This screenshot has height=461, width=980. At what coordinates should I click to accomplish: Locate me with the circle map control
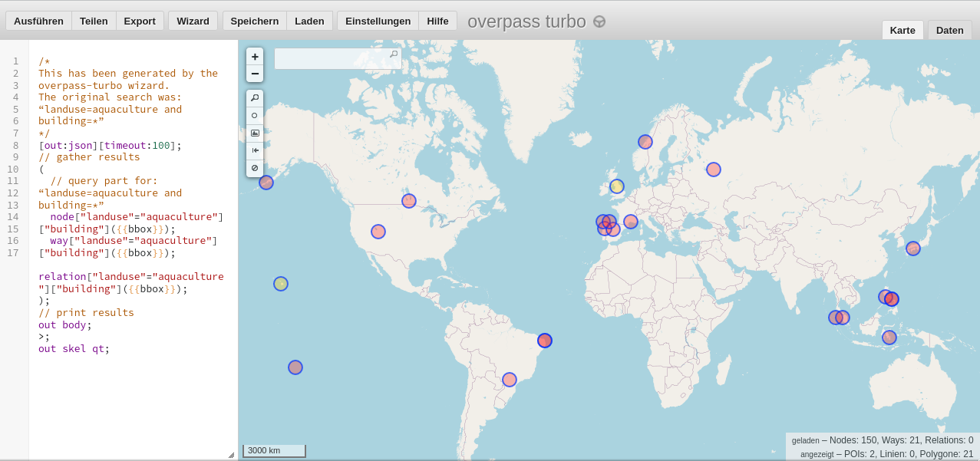pos(255,116)
